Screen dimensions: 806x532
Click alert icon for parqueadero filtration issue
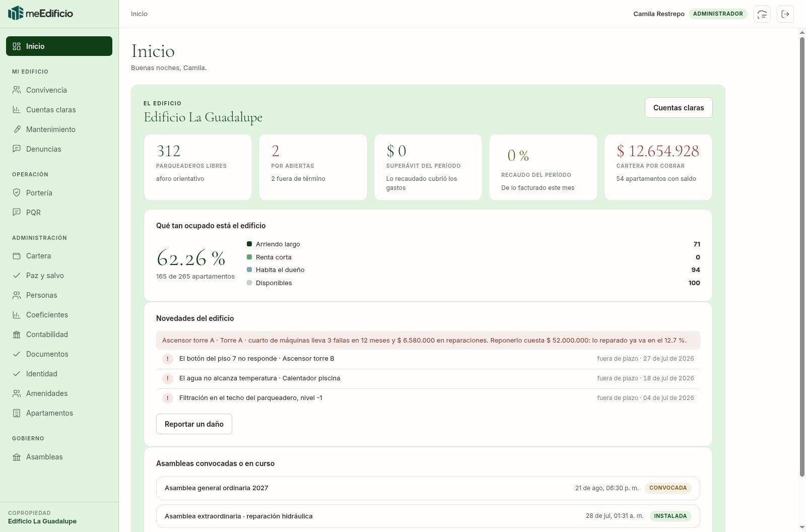[x=168, y=398]
